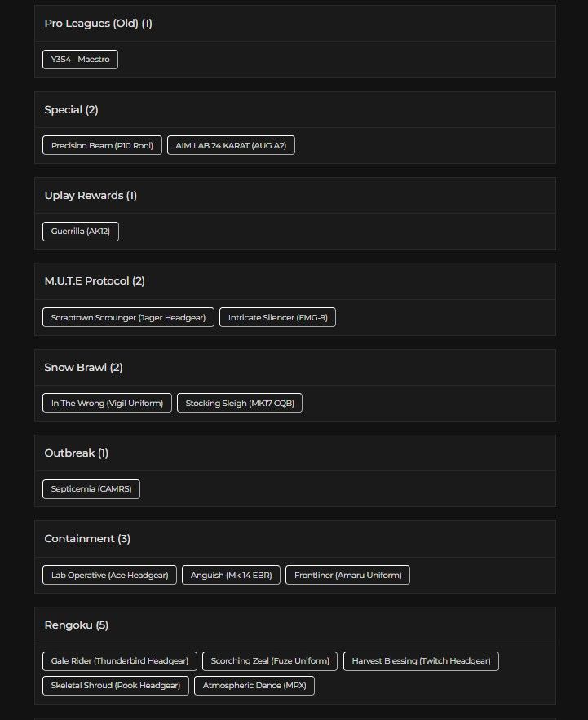This screenshot has height=720, width=588.
Task: Click Gale Rider (Thunderbird Headgear) tag
Action: pyautogui.click(x=120, y=660)
